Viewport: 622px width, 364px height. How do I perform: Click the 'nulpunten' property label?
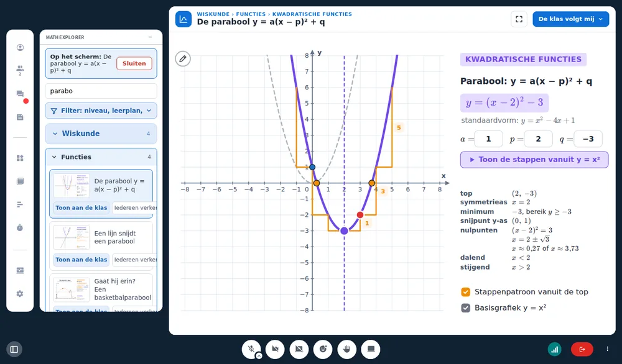479,230
